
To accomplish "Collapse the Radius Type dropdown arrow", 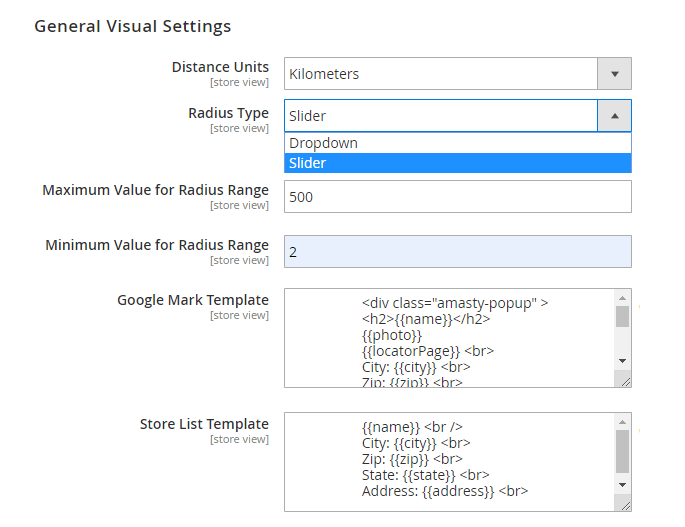I will pos(614,116).
